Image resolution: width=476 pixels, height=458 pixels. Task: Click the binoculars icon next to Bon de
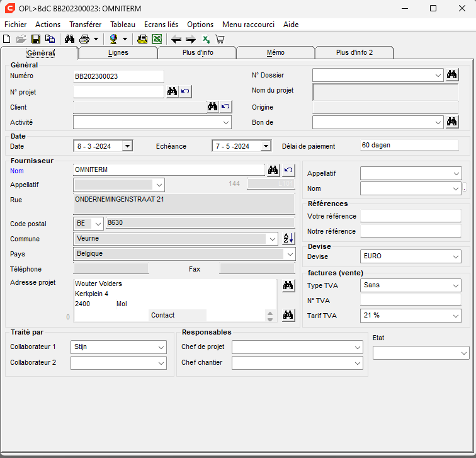point(451,122)
